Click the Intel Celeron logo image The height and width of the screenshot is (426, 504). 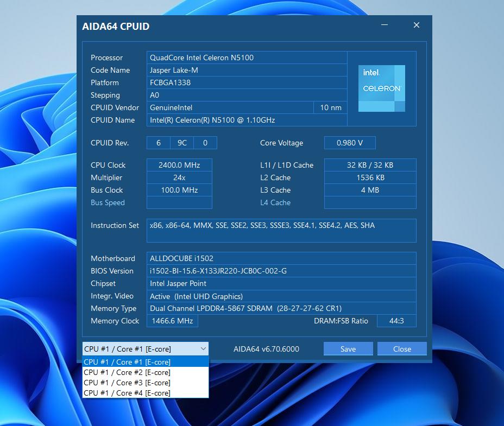[x=382, y=89]
